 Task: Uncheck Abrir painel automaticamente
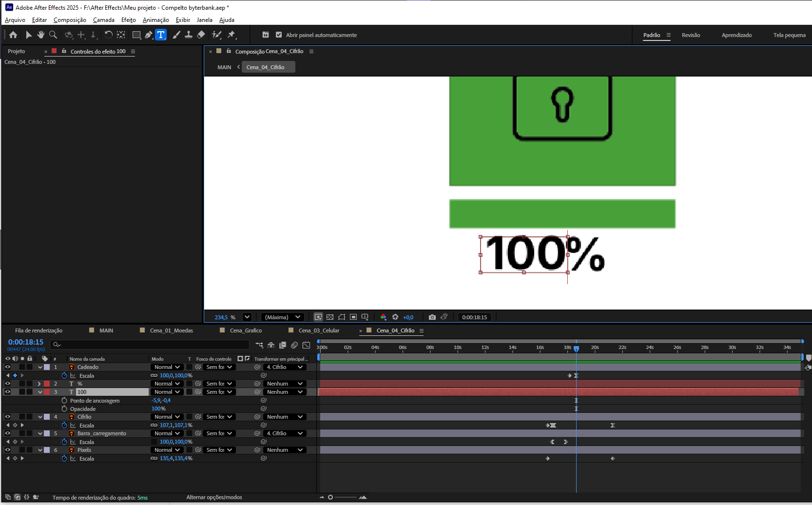pos(279,35)
